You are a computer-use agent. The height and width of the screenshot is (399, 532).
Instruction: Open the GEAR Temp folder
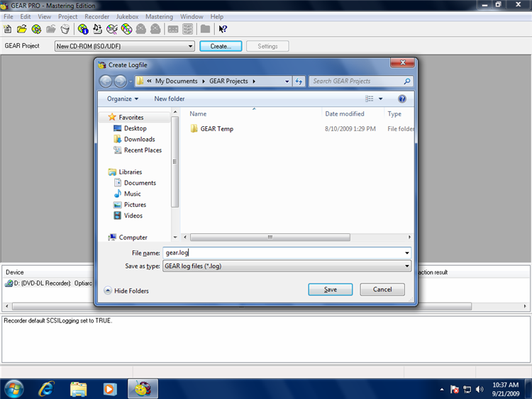(x=216, y=129)
